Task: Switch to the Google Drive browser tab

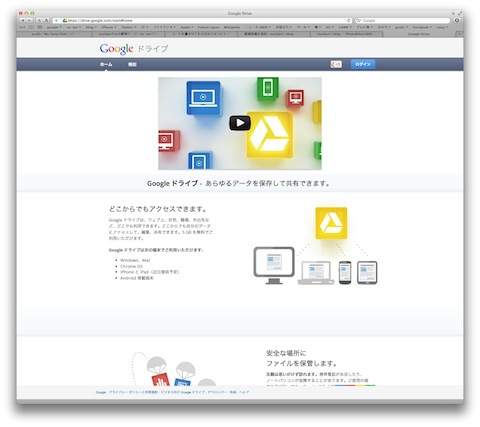Action: pos(419,34)
